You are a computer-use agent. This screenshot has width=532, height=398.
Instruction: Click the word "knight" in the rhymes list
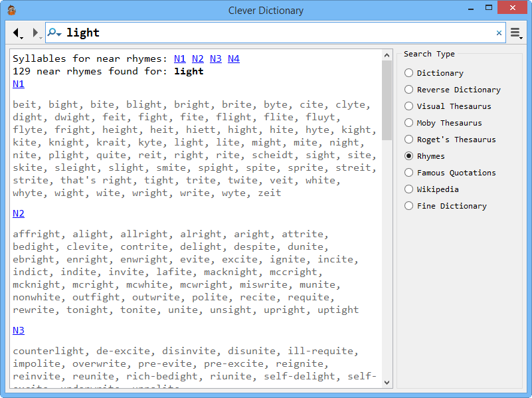click(66, 142)
